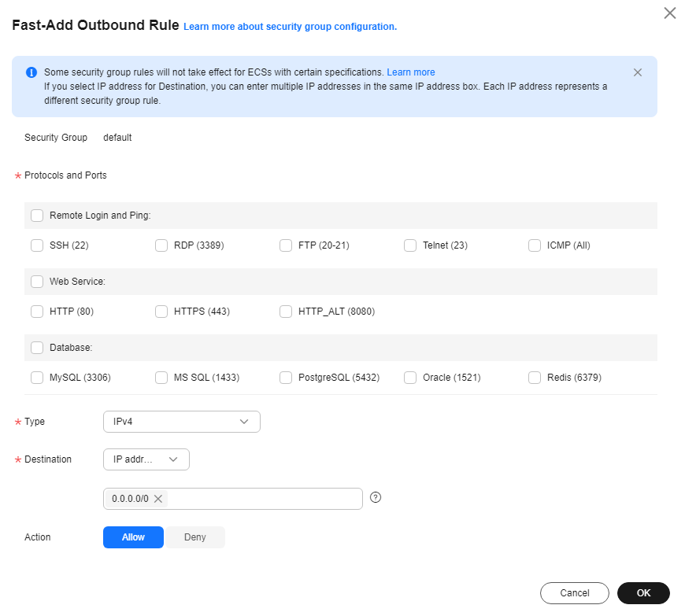Select all Remote Login and Ping protocols
685x616 pixels.
(x=37, y=216)
